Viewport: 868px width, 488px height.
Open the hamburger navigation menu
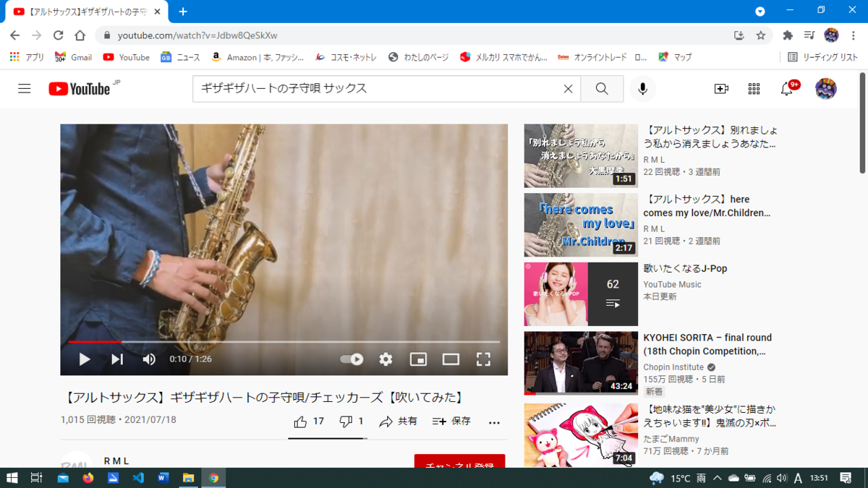(24, 88)
